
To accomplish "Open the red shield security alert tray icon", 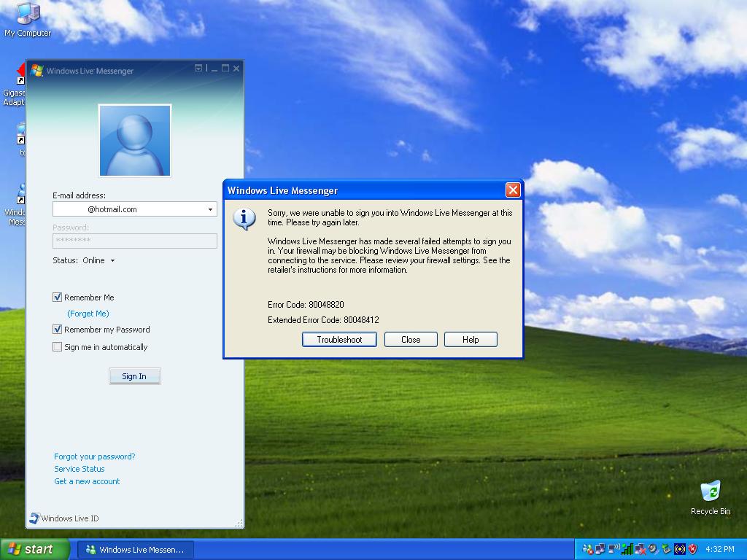I will click(x=692, y=549).
